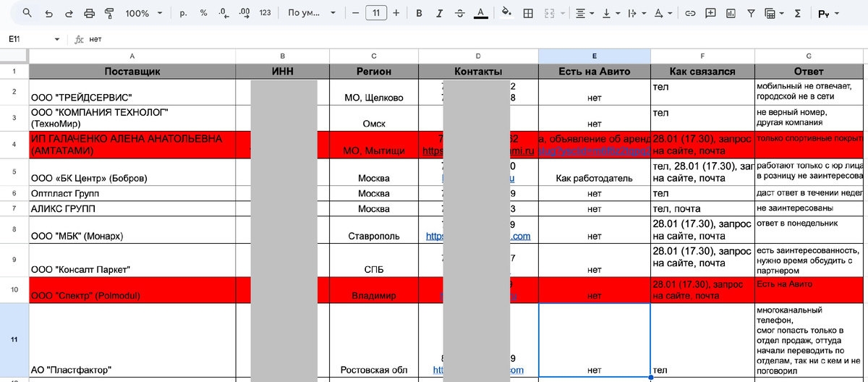Open more number formats (123)
Viewport: 868px width, 382px height.
(x=265, y=13)
